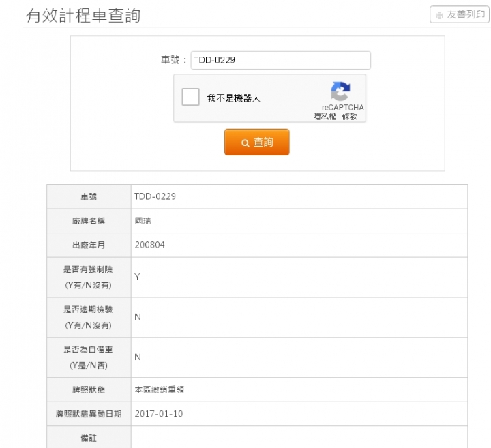Open the 條款 link
Image resolution: width=491 pixels, height=448 pixels.
point(349,117)
